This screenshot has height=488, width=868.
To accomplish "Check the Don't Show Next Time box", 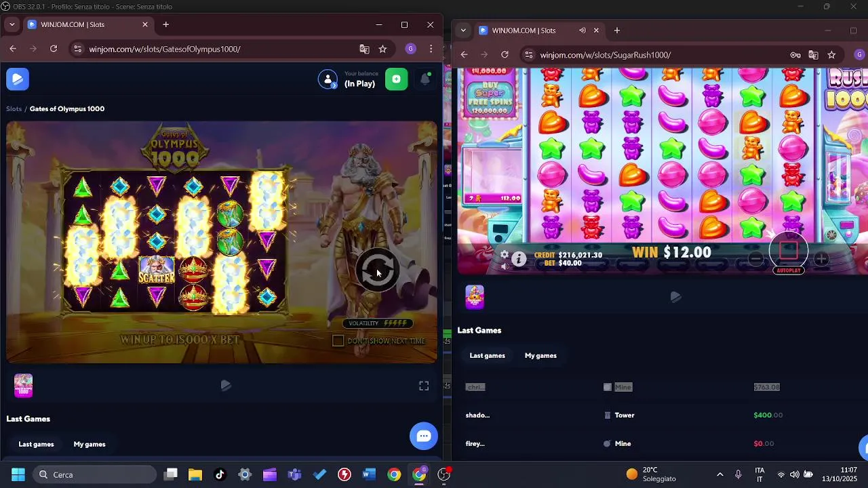I will (338, 341).
